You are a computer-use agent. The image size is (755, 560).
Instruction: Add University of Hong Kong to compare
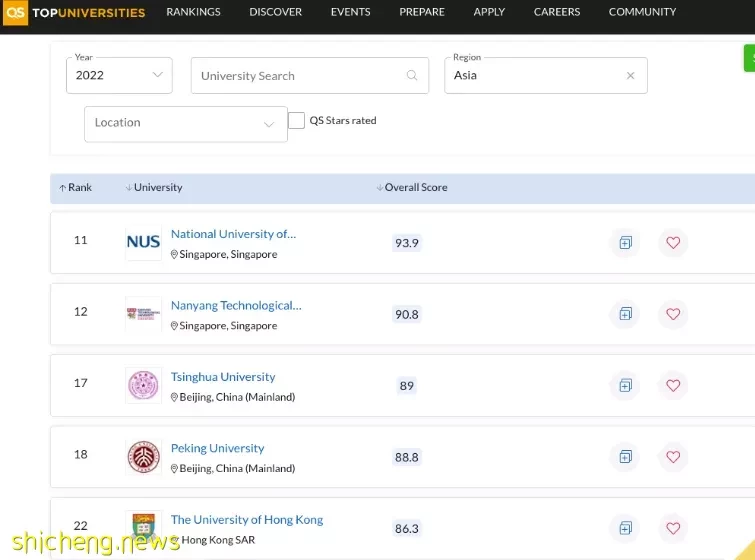pos(625,528)
